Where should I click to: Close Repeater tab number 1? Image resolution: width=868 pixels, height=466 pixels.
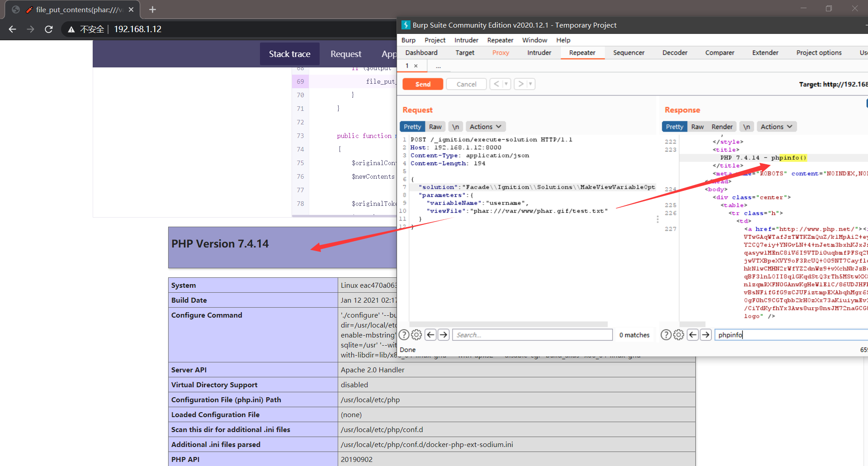416,66
